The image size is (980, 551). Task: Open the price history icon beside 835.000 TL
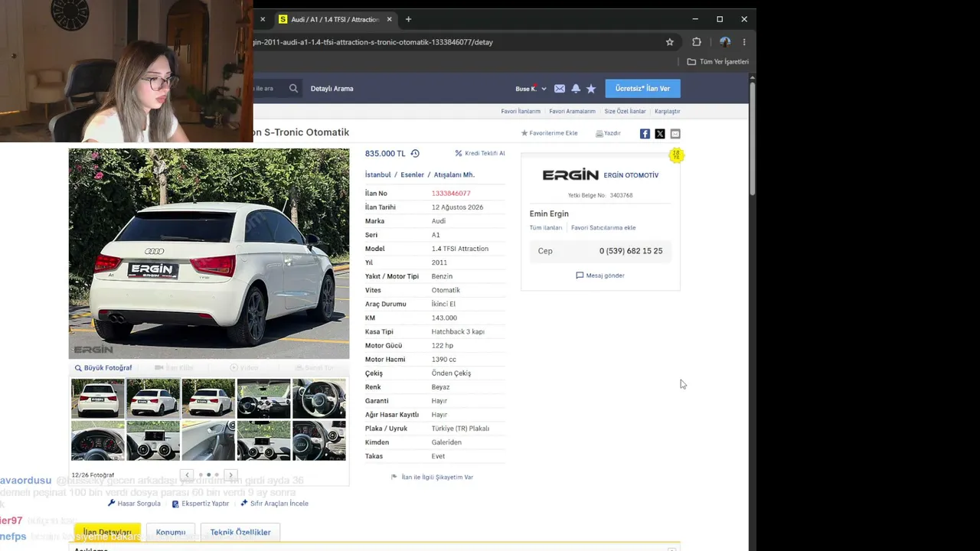(415, 153)
